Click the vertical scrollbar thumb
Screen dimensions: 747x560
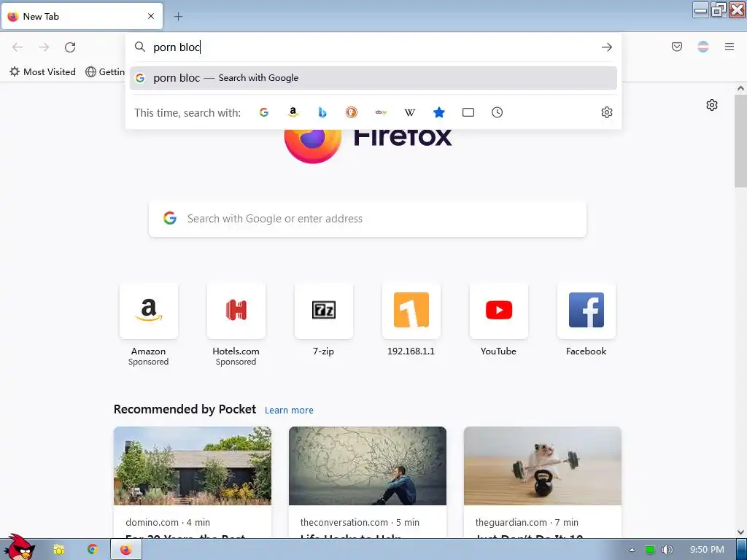pos(740,141)
